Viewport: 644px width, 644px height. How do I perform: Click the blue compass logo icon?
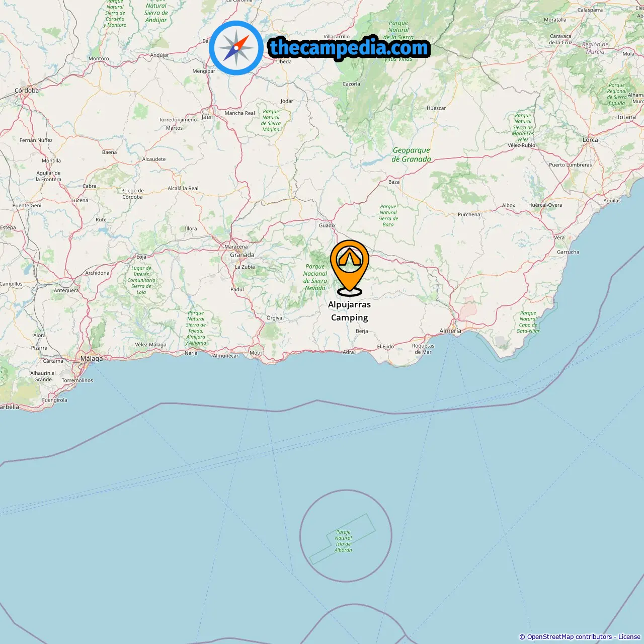pos(236,48)
